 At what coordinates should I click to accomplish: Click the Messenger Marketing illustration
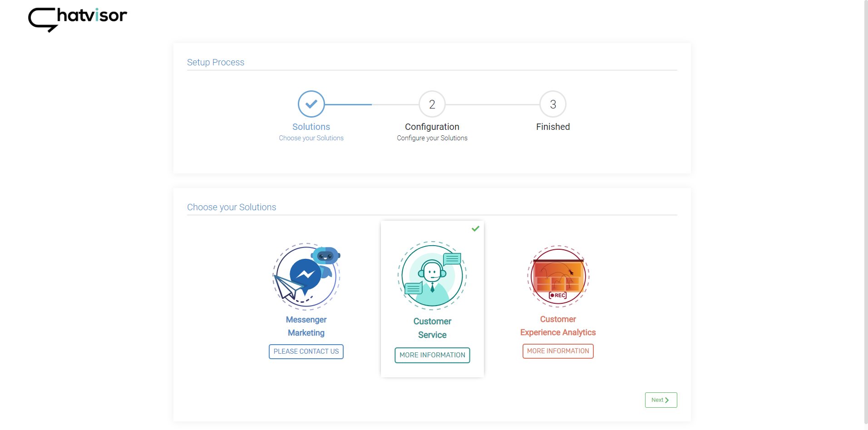coord(306,276)
